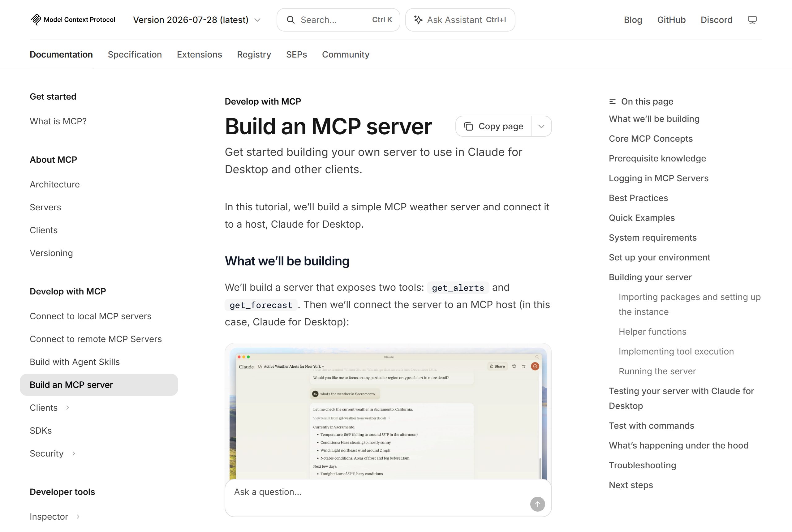This screenshot has height=532, width=792.
Task: Open the Blog link
Action: [x=633, y=20]
